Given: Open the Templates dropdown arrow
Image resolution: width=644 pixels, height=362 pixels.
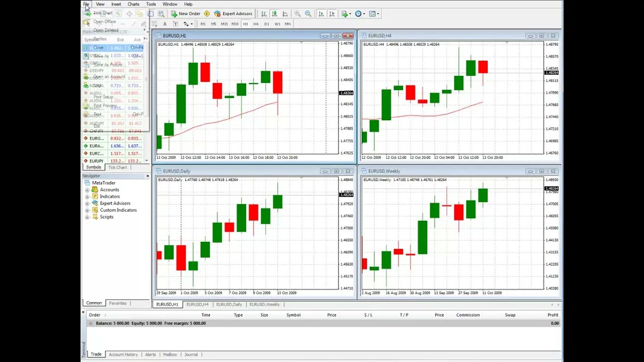Looking at the screenshot, I should pyautogui.click(x=378, y=14).
